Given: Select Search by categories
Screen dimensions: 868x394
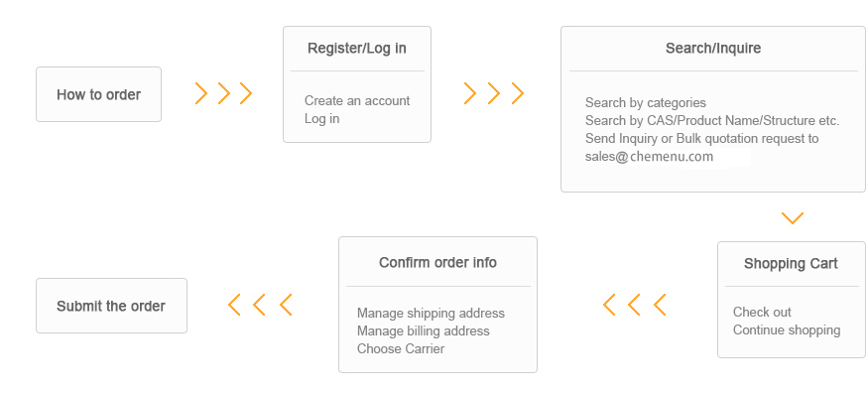Looking at the screenshot, I should [x=646, y=102].
